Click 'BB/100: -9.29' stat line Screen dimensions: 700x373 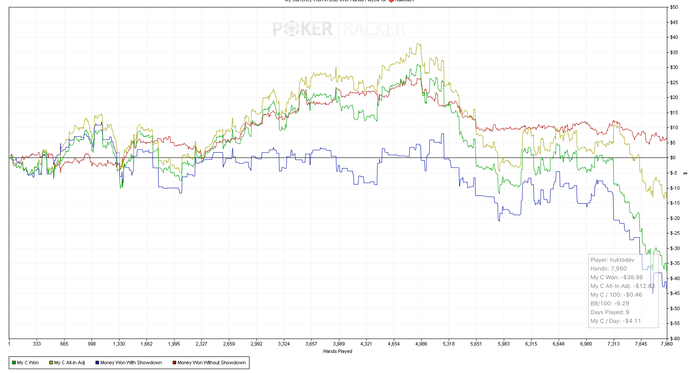point(609,303)
